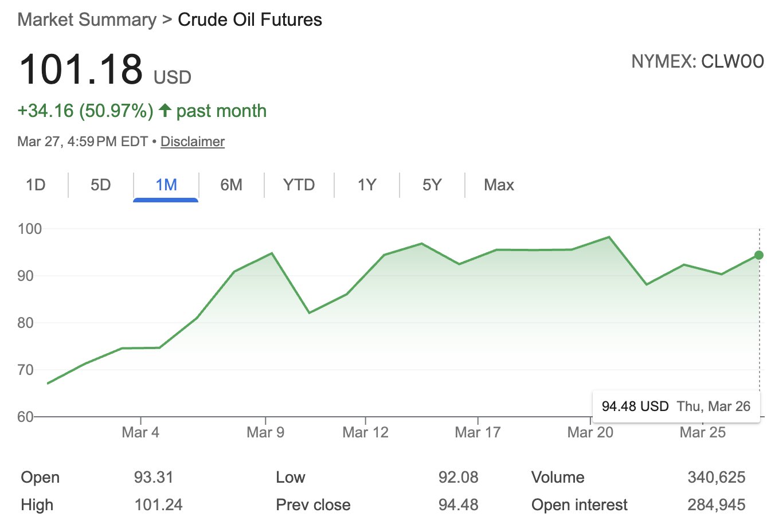The image size is (767, 532).
Task: Click the green up arrow icon
Action: coord(165,110)
